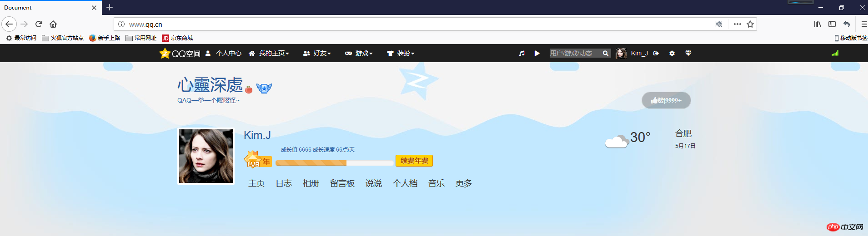Click the green signal strength icon

click(x=835, y=53)
